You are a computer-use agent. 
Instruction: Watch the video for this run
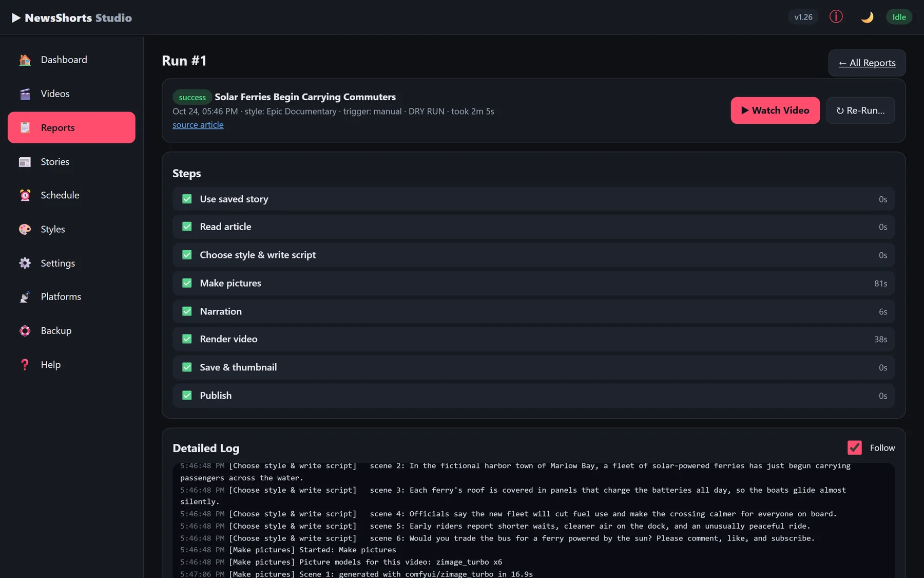(775, 110)
